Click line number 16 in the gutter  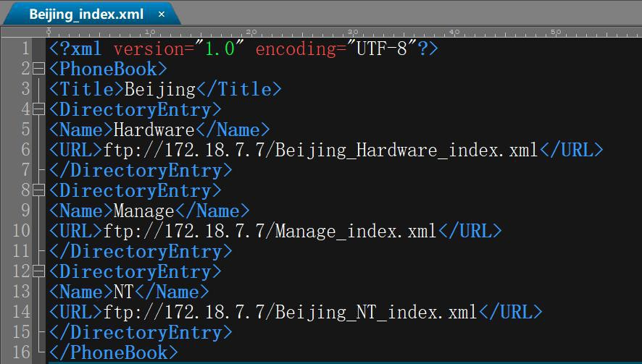[x=22, y=353]
